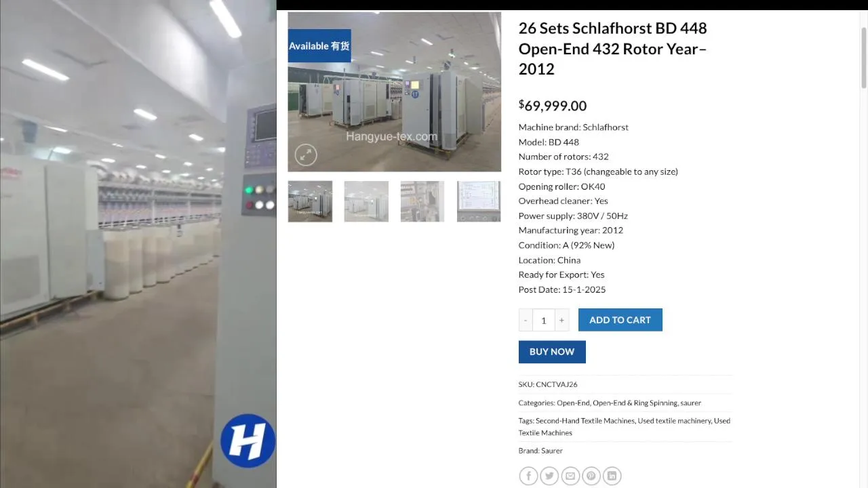This screenshot has height=488, width=868.
Task: Click the quantity input field
Action: pyautogui.click(x=543, y=320)
